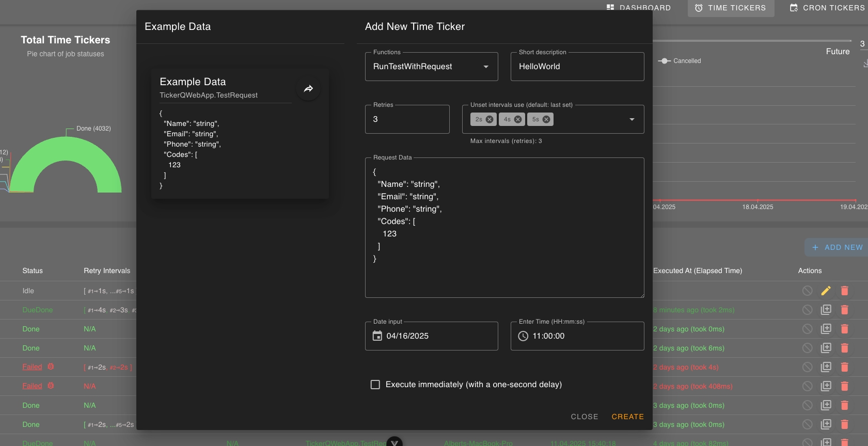Open the Failed link in the took 408ms row
The height and width of the screenshot is (446, 868).
[32, 386]
